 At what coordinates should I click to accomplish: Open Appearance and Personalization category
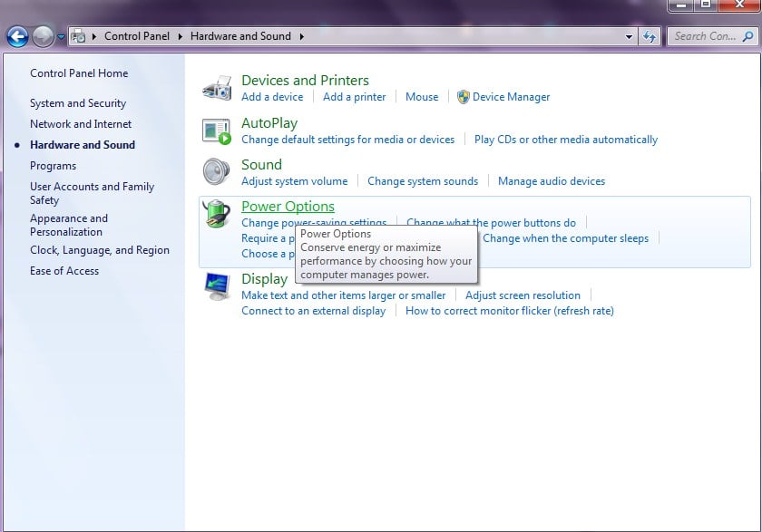point(69,226)
